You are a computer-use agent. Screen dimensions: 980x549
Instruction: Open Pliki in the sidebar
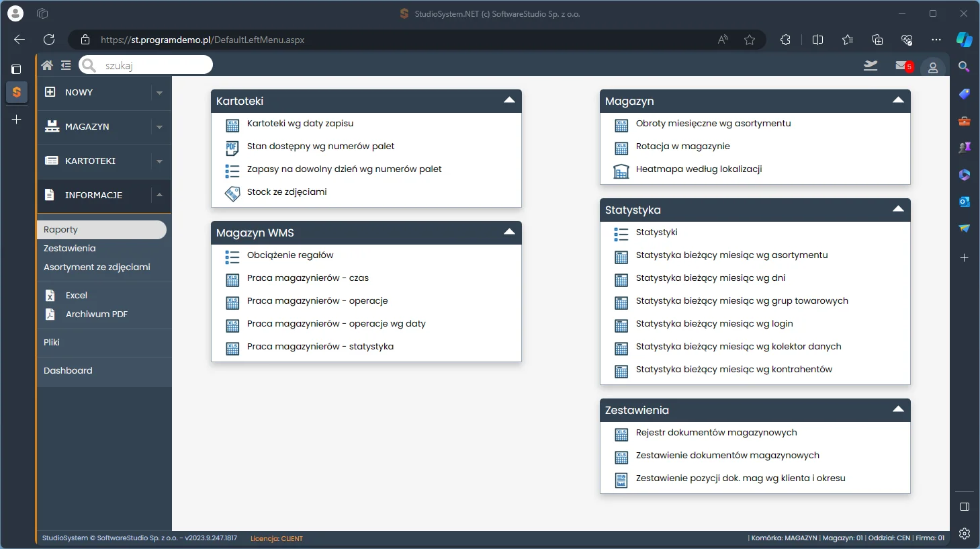pyautogui.click(x=52, y=343)
